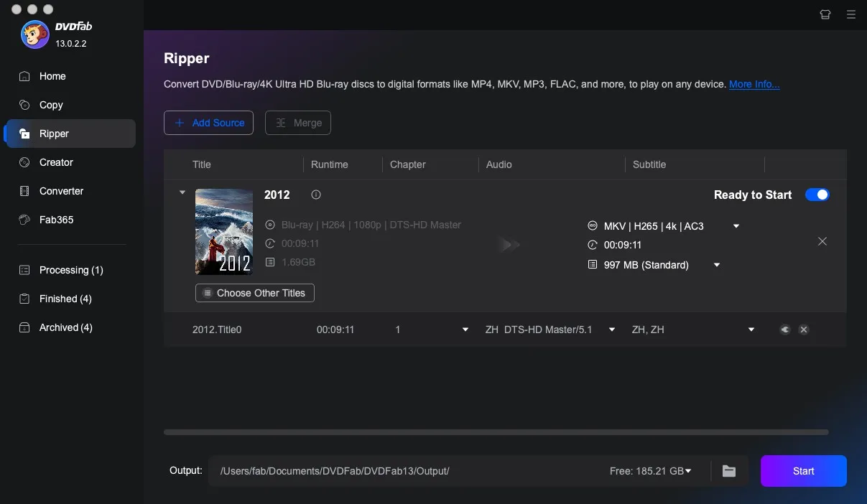Change interface skin via T-shirt icon

[825, 14]
